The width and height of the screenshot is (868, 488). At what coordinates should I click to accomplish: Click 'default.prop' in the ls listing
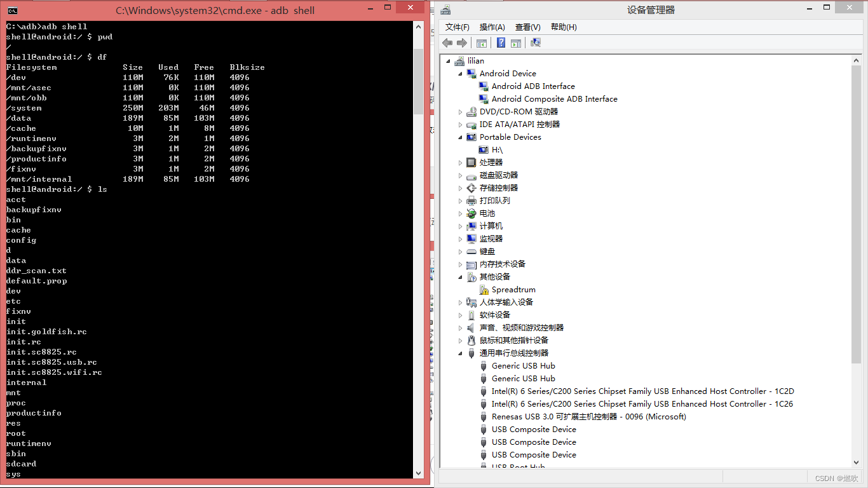(36, 281)
